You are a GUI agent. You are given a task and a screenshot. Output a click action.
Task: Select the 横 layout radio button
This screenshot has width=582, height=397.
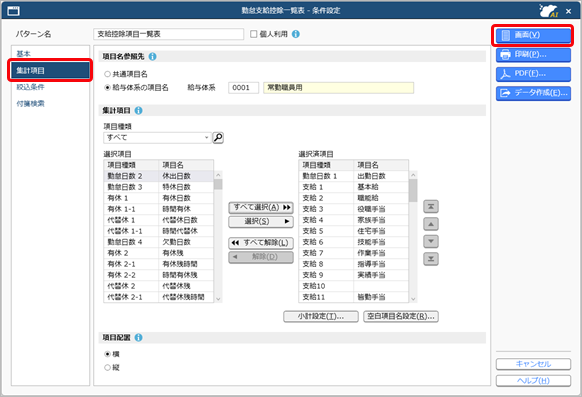[x=107, y=354]
